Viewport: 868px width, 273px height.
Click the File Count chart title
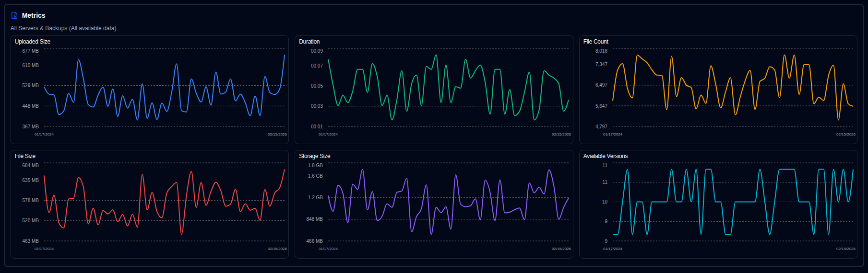pyautogui.click(x=596, y=42)
